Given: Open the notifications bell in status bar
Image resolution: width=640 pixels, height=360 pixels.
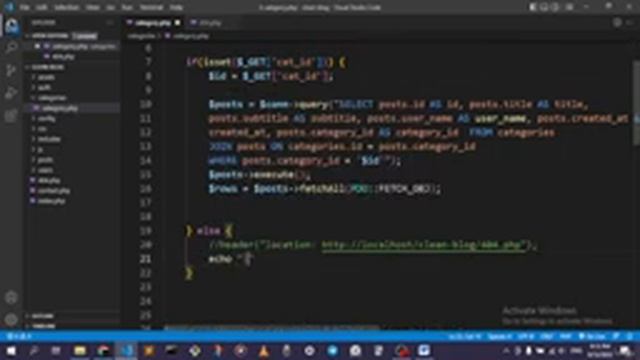Looking at the screenshot, I should pyautogui.click(x=629, y=337).
